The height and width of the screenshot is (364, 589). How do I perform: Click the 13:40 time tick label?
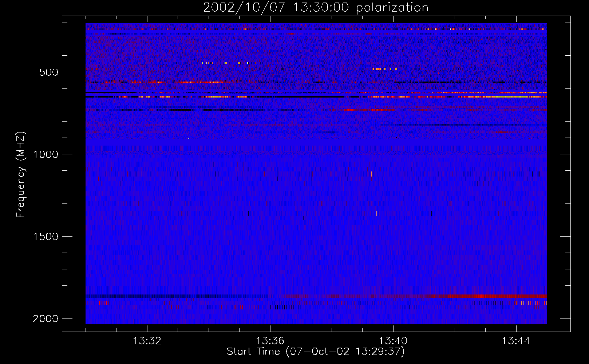pos(393,341)
